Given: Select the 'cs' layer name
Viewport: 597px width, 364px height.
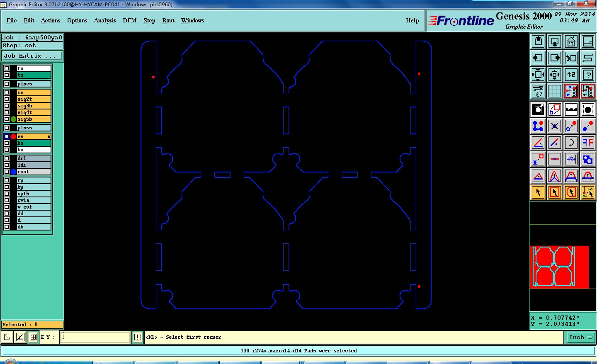Looking at the screenshot, I should (x=34, y=92).
